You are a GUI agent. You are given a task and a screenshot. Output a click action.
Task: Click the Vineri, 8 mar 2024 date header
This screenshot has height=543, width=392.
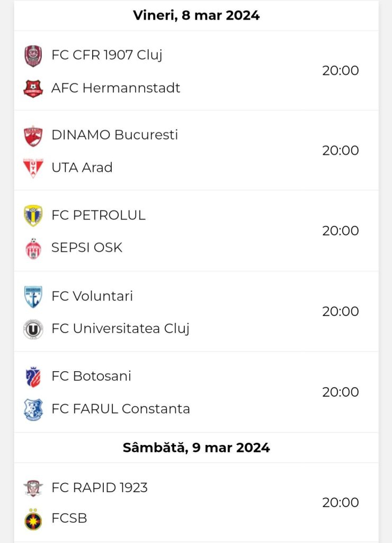[196, 15]
